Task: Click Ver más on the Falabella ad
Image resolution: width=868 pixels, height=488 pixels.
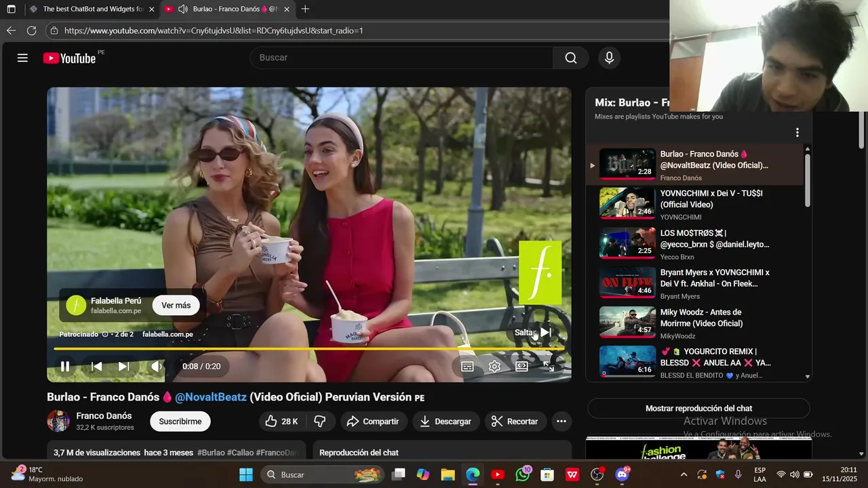Action: click(176, 305)
